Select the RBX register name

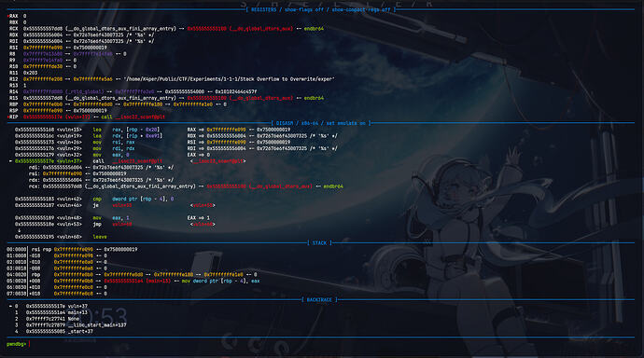point(14,22)
